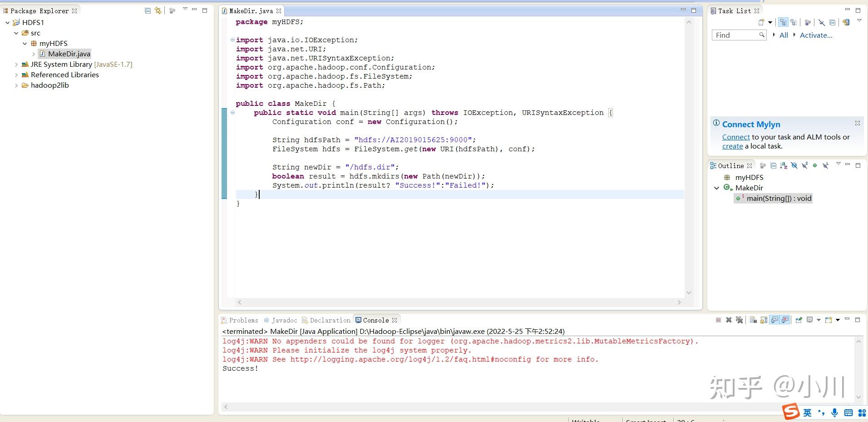Open the New Task dropdown in Task List
868x422 pixels.
coord(770,22)
